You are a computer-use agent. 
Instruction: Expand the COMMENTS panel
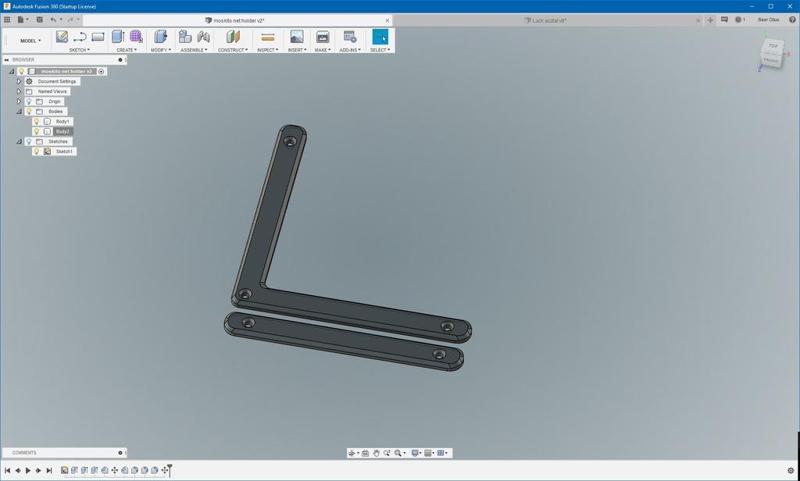point(120,452)
